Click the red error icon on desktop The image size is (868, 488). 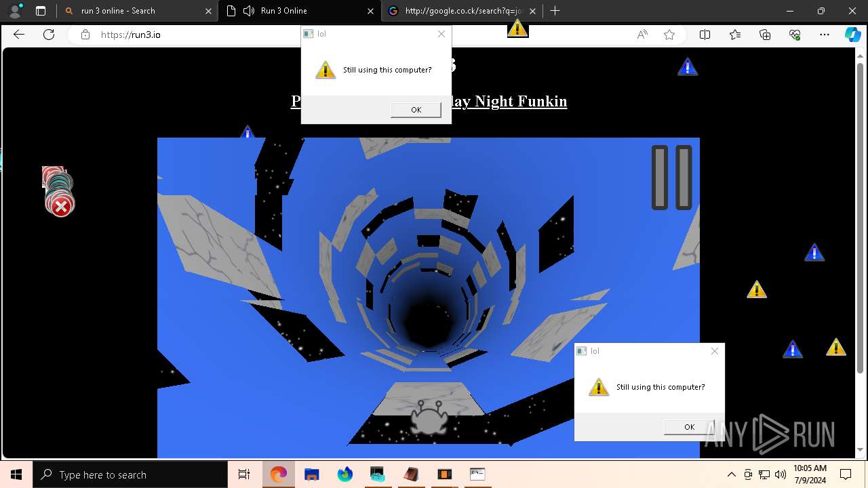point(61,206)
